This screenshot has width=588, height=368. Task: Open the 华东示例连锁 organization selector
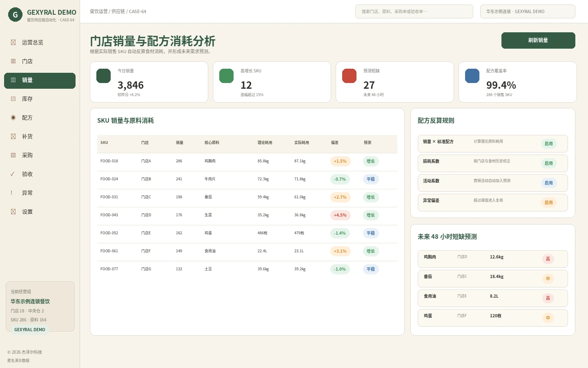[528, 11]
